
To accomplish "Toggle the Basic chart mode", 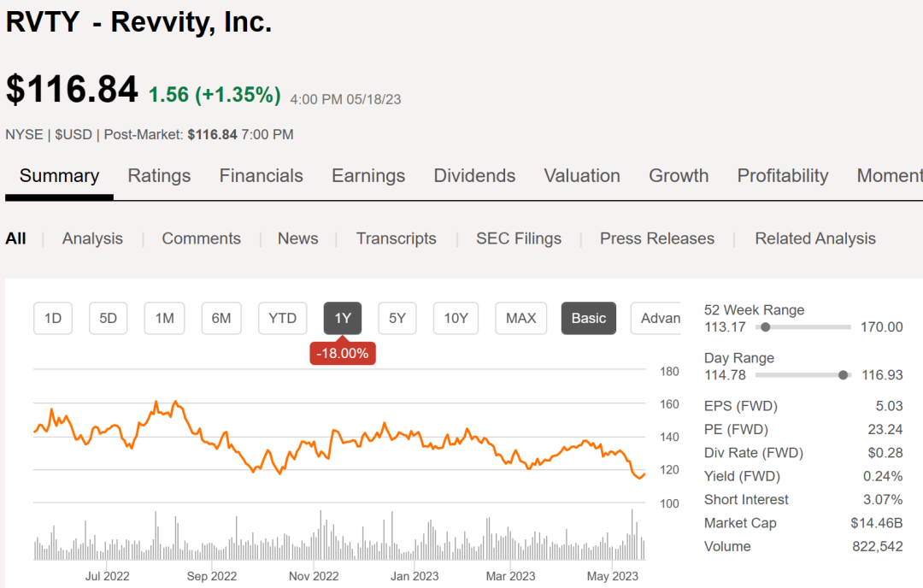I will (588, 318).
